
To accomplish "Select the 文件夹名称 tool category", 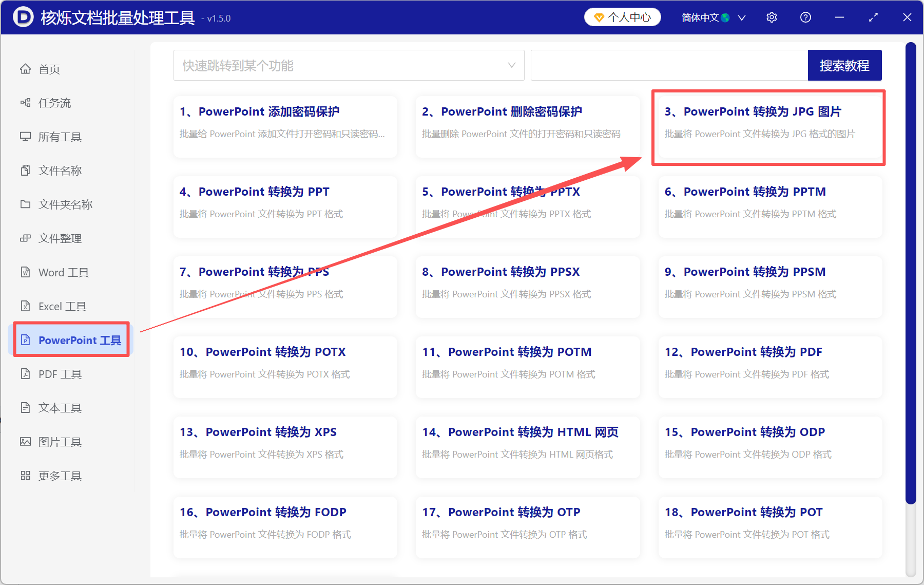I will pos(65,204).
